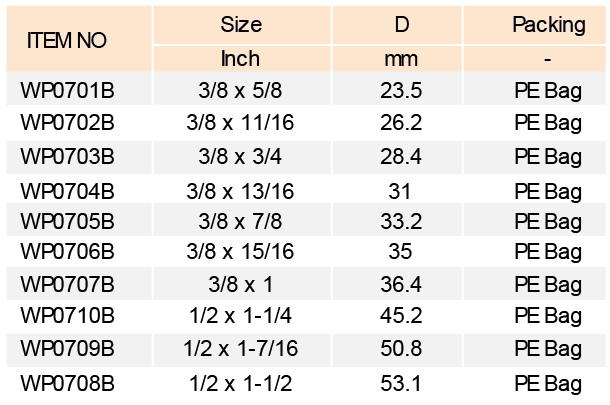Viewport: 610px width, 405px height.
Task: Click the WP0702B item cell
Action: coord(67,123)
